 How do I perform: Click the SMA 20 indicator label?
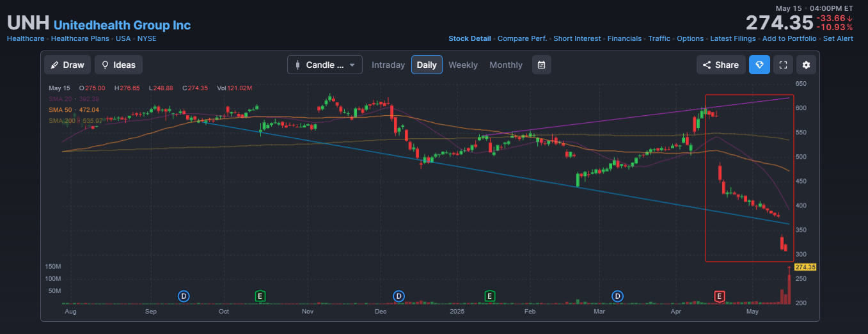(x=74, y=99)
